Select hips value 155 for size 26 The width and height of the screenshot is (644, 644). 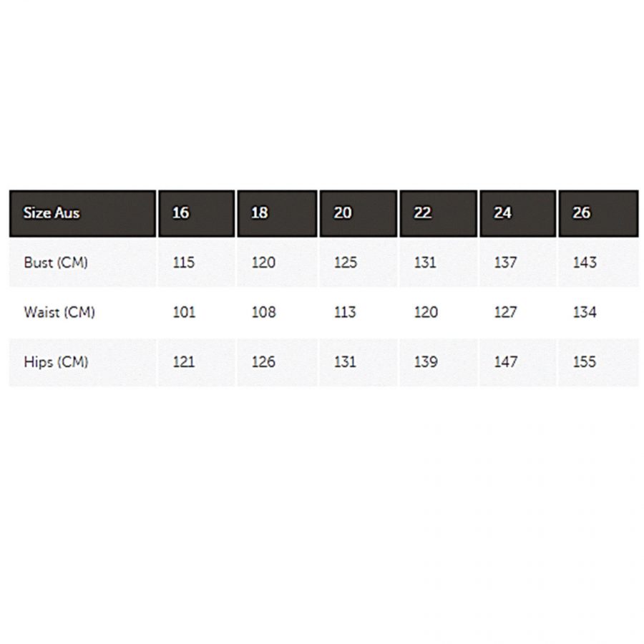[x=585, y=362]
